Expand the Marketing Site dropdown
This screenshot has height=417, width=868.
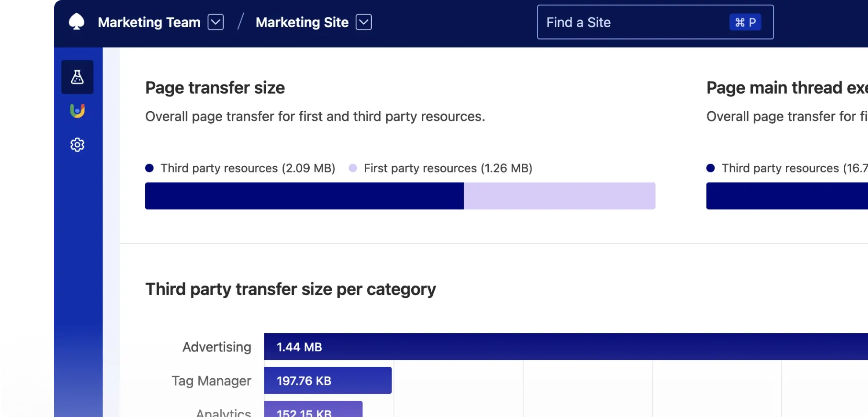click(364, 22)
